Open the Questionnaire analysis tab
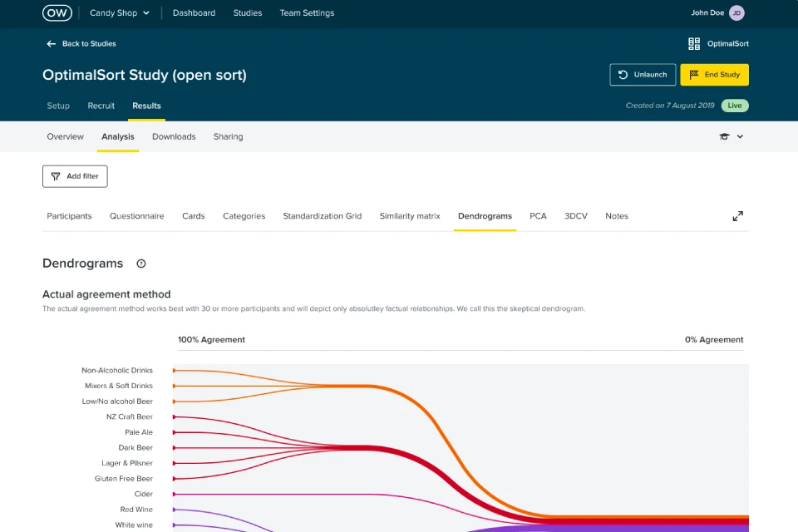798x532 pixels. point(137,216)
